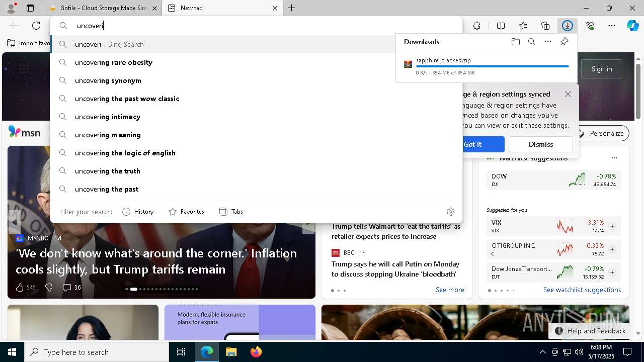Switch to Gofile Cloud Storage tab
The image size is (644, 362).
(103, 8)
